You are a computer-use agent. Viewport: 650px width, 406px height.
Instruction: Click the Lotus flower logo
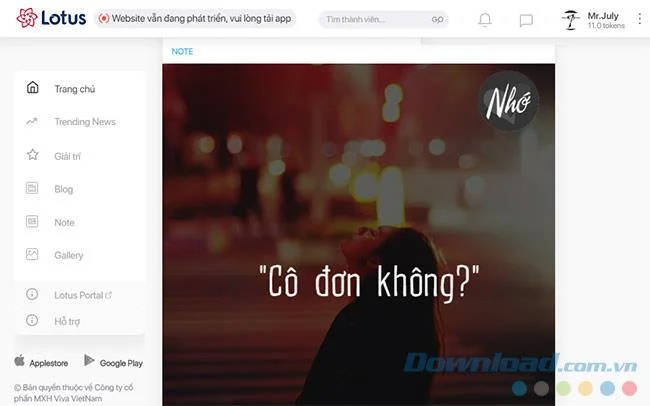pos(27,18)
